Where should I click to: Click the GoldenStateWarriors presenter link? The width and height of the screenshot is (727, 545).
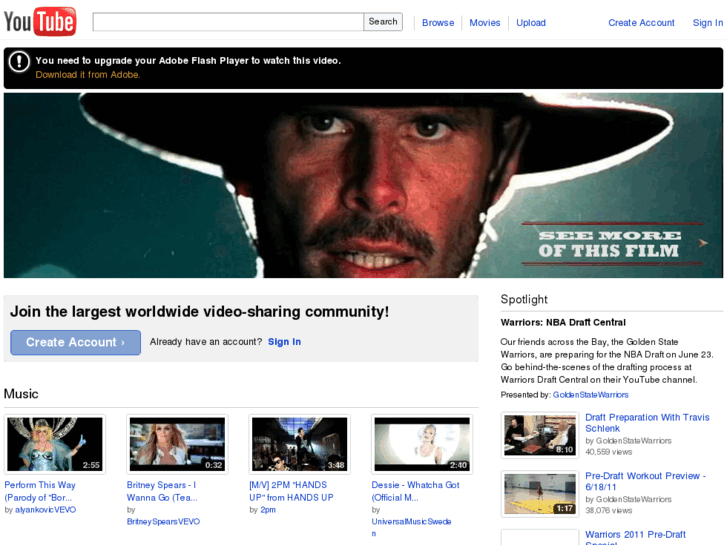(x=590, y=395)
